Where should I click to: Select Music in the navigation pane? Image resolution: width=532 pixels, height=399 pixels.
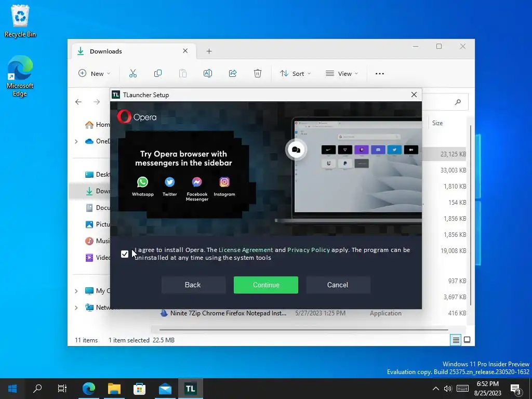coord(97,241)
